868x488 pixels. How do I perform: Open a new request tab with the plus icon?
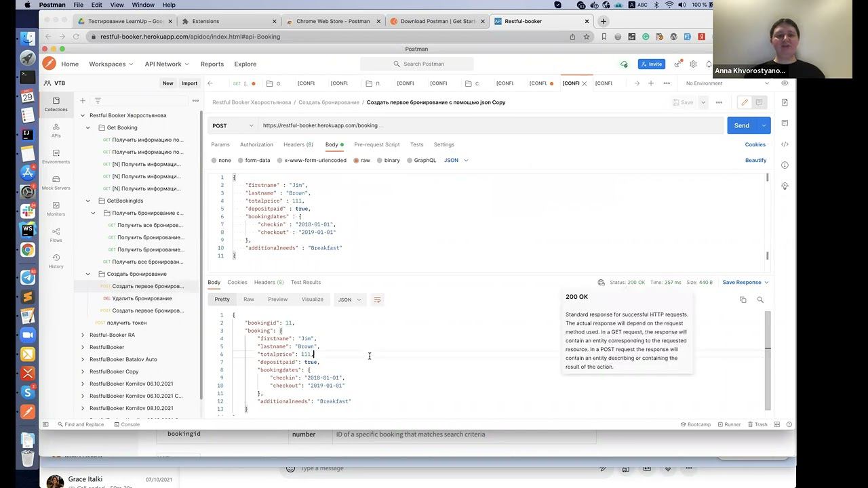[x=651, y=83]
